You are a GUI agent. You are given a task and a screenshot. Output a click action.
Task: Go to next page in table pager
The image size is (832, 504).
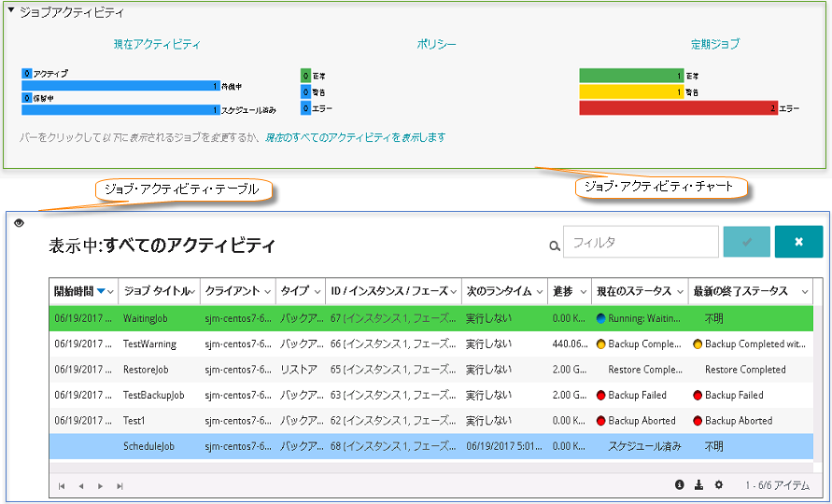pos(100,486)
